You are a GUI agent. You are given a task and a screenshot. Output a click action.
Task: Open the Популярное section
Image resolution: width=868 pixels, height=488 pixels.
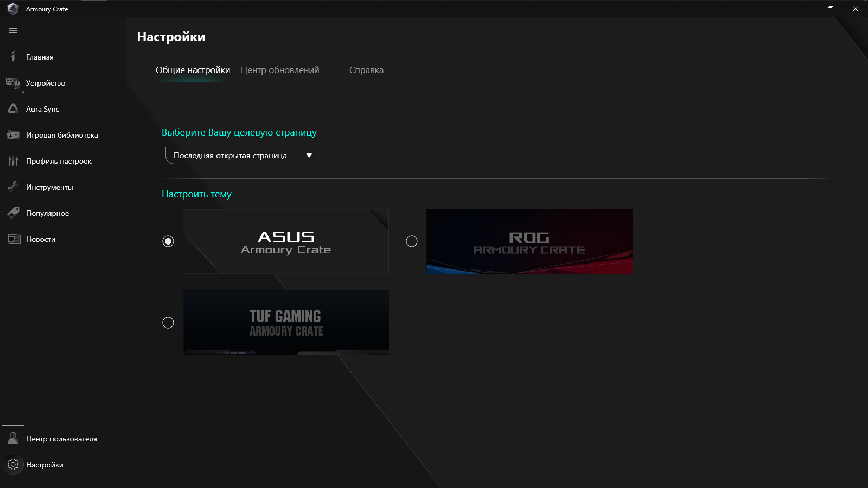[47, 213]
